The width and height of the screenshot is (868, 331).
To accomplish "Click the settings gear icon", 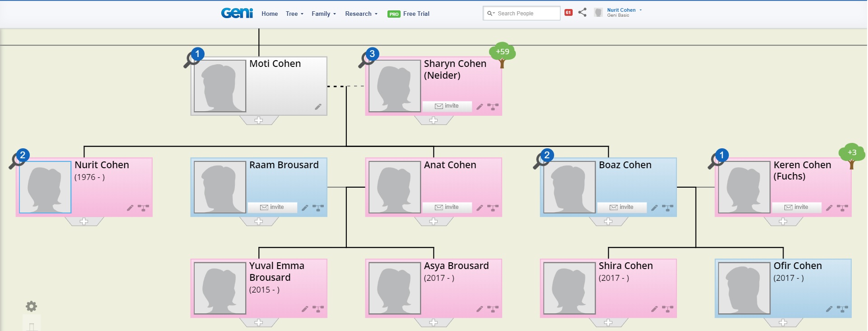I will pyautogui.click(x=31, y=307).
